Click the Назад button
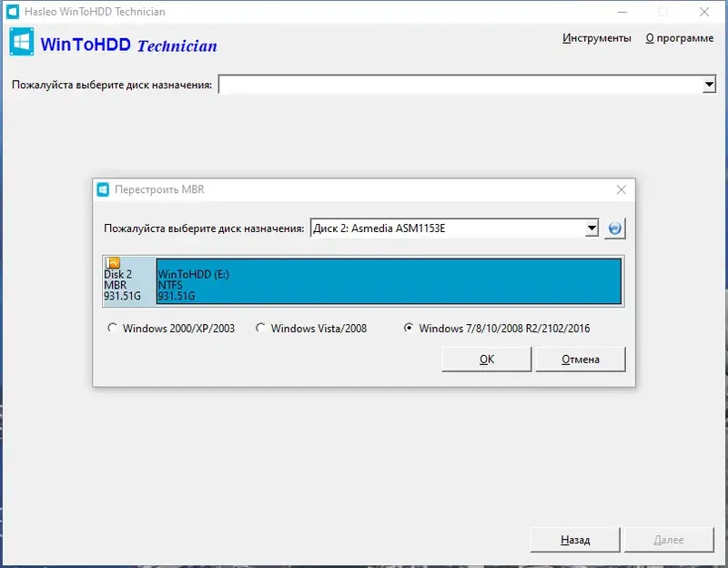The width and height of the screenshot is (728, 568). [x=575, y=540]
